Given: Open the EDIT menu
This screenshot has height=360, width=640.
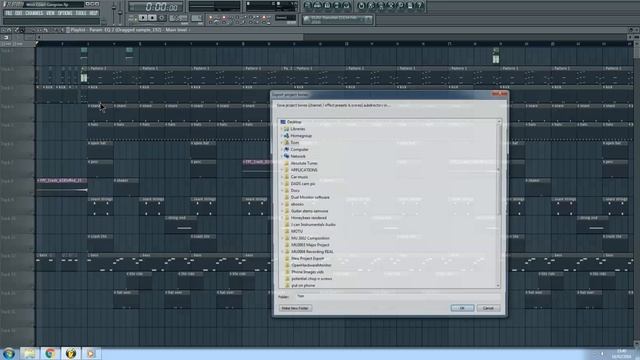Looking at the screenshot, I should click(19, 13).
